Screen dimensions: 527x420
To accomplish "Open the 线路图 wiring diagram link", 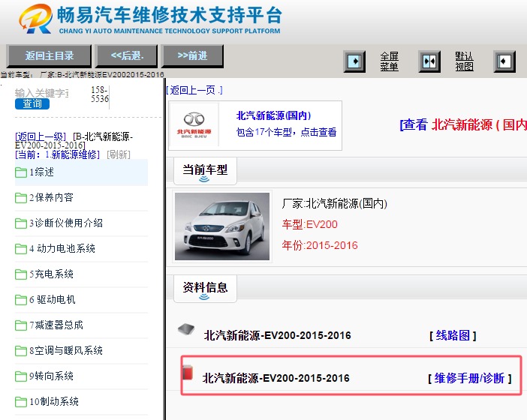I will 453,335.
